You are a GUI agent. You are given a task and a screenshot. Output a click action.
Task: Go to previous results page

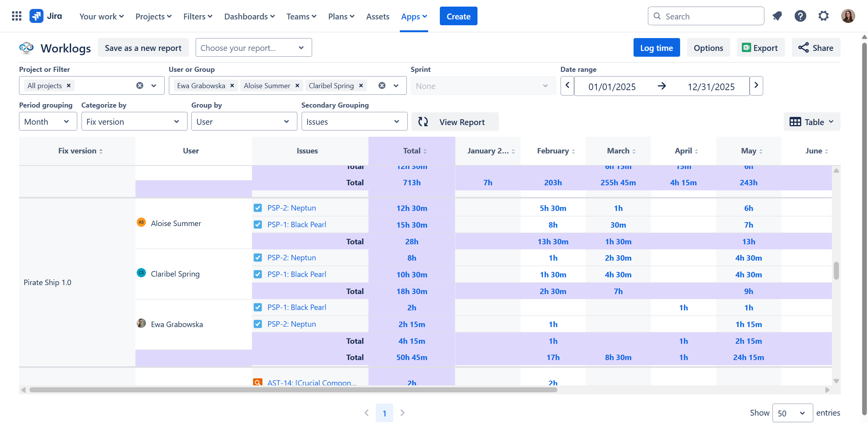click(366, 413)
